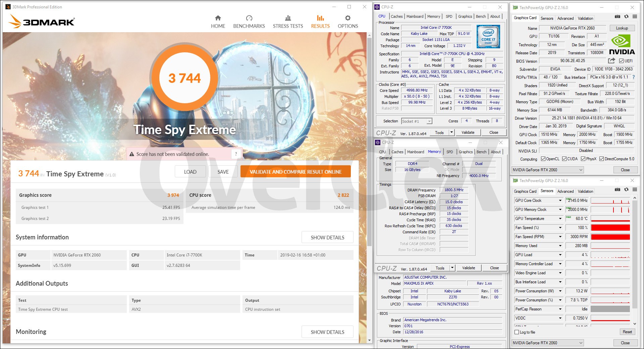644x349 pixels.
Task: Click Validate and Compare Result Online
Action: pos(295,172)
